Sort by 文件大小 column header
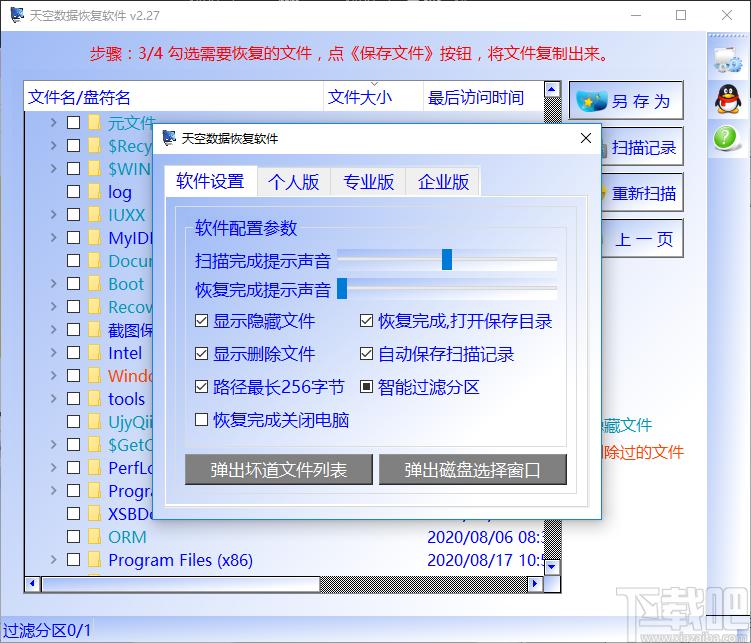 (373, 97)
